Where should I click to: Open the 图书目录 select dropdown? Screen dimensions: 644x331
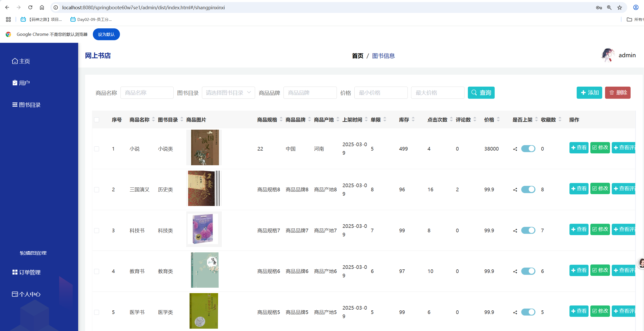pos(228,93)
